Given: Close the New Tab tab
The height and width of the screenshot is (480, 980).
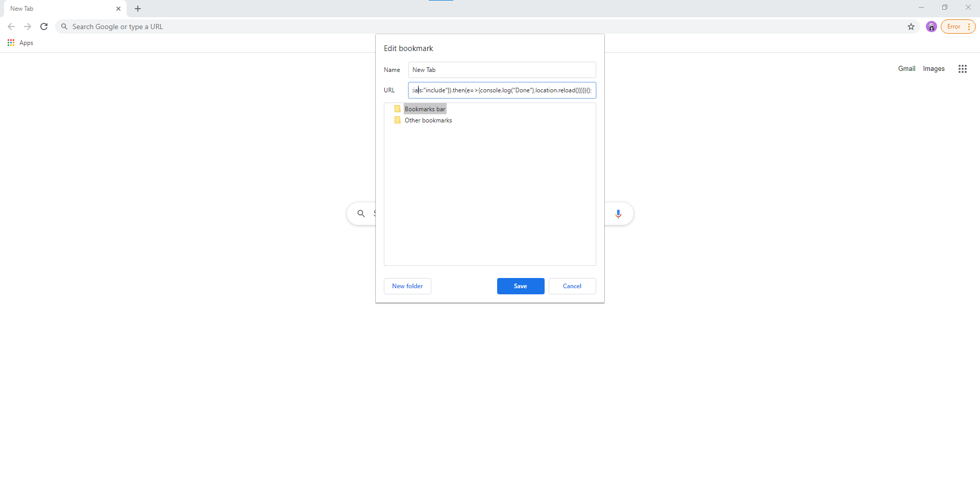Looking at the screenshot, I should tap(118, 9).
